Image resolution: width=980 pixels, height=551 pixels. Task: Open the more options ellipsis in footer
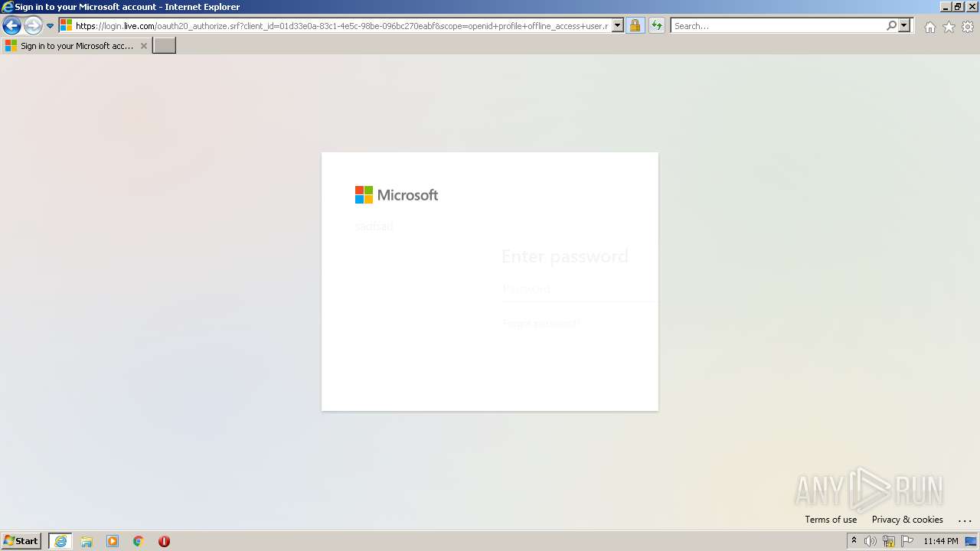[965, 520]
